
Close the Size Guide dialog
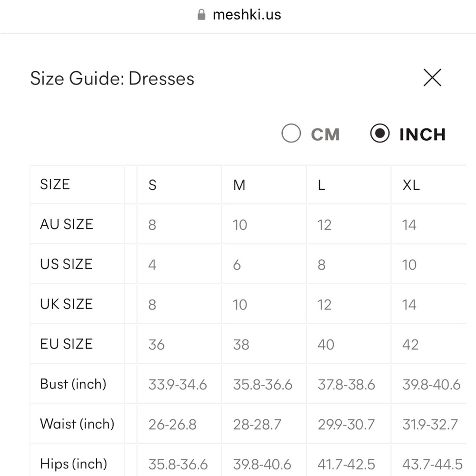click(432, 78)
